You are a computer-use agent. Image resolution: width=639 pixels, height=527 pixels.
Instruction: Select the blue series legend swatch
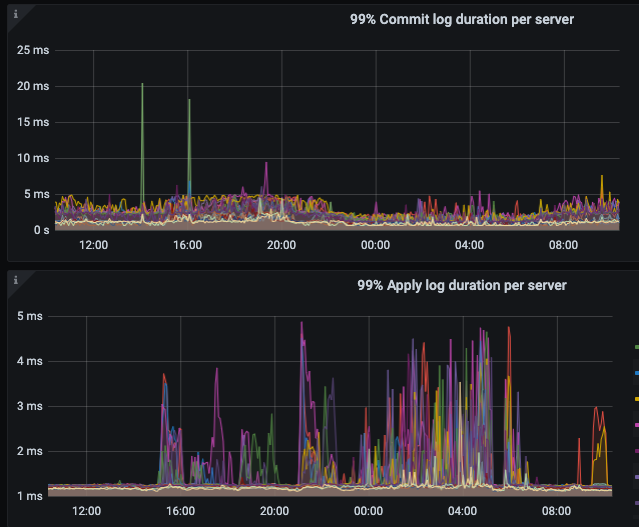pyautogui.click(x=636, y=374)
